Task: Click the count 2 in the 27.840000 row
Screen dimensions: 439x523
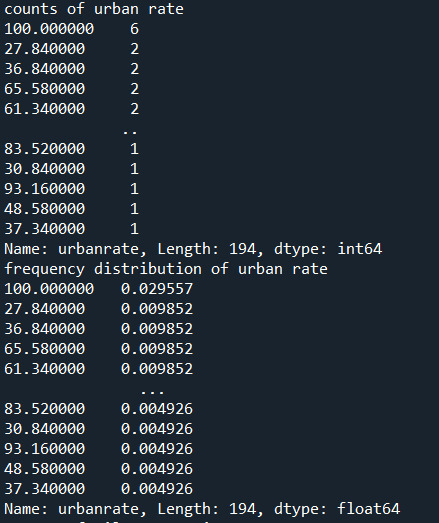Action: pyautogui.click(x=134, y=49)
